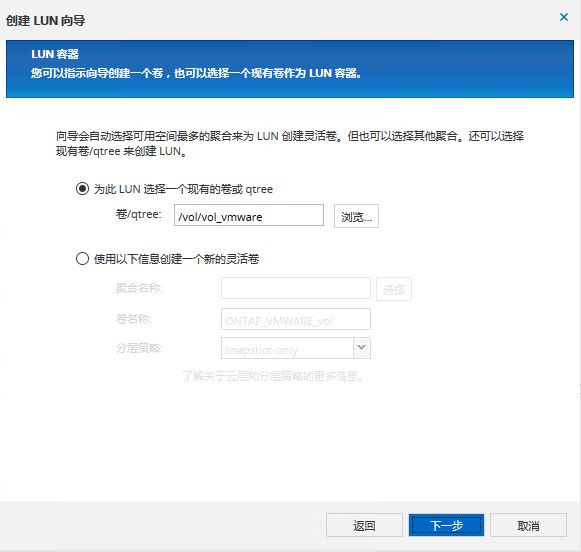Select the create new flexible volume radio option
The width and height of the screenshot is (581, 552).
82,258
